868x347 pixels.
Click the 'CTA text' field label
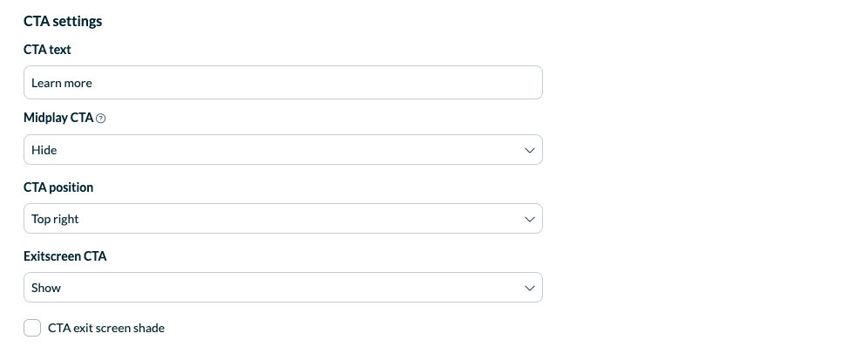[47, 49]
